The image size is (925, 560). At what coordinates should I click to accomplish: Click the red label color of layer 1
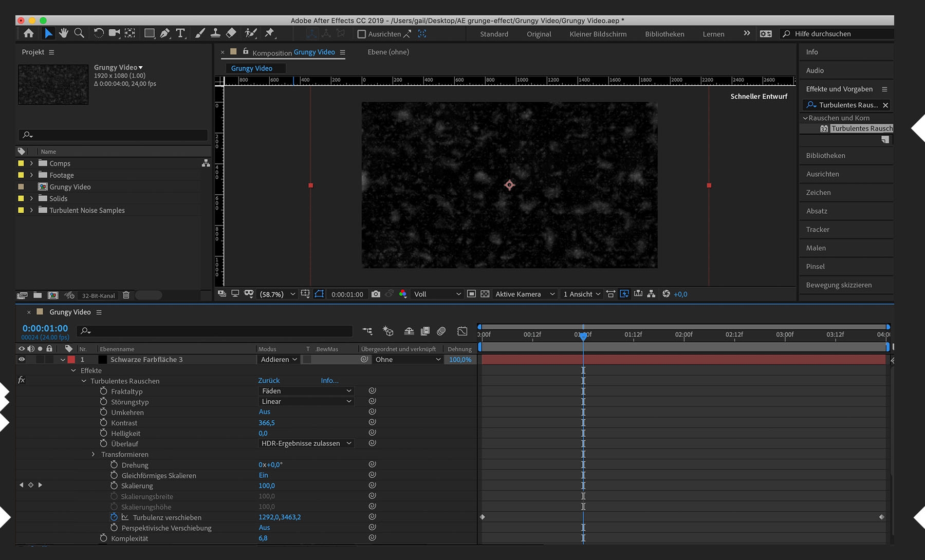71,360
